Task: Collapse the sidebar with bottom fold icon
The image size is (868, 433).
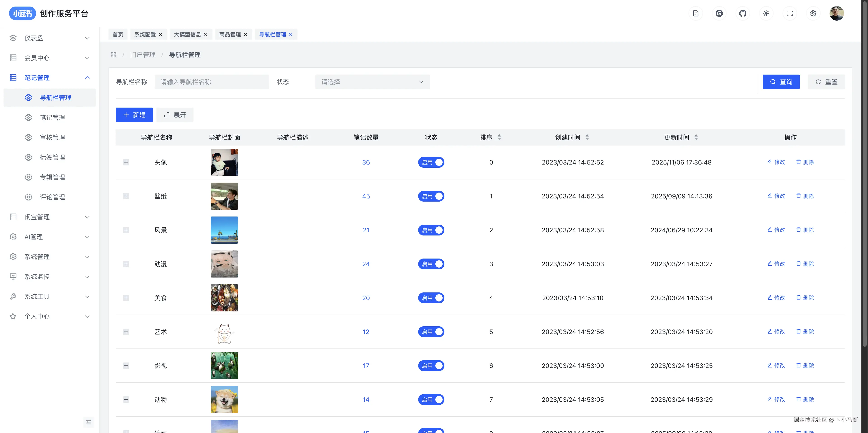Action: (89, 422)
